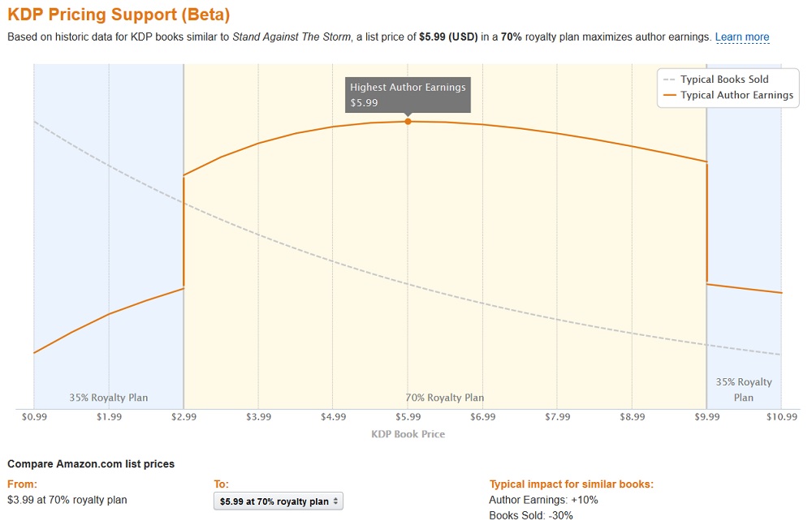This screenshot has height=525, width=812.
Task: Click the orange solid legend line icon
Action: click(669, 95)
